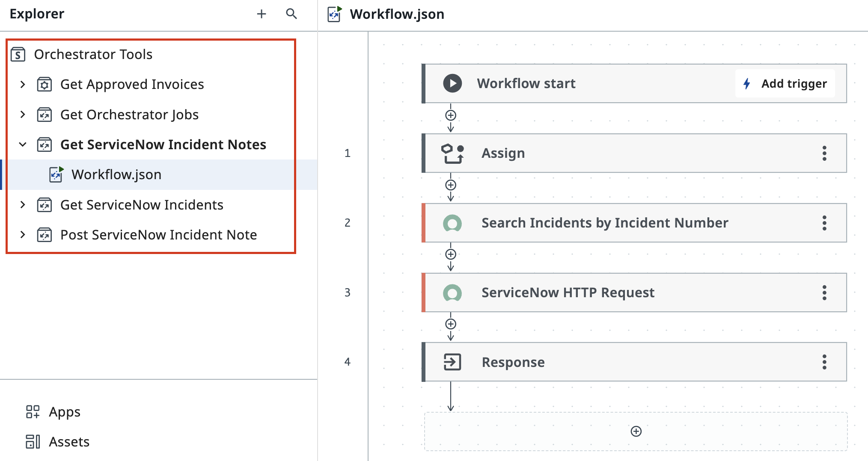Click the Workflow.json file icon in tree
Viewport: 868px width, 461px height.
coord(56,174)
